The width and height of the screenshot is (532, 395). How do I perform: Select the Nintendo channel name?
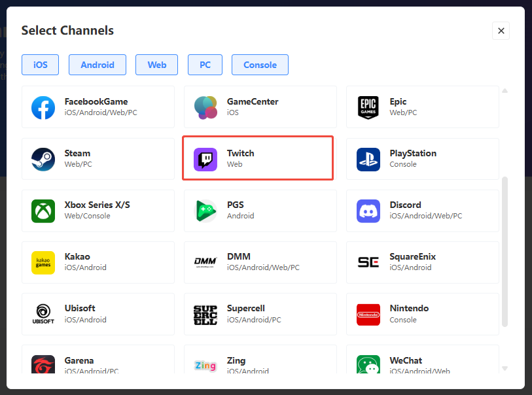409,308
